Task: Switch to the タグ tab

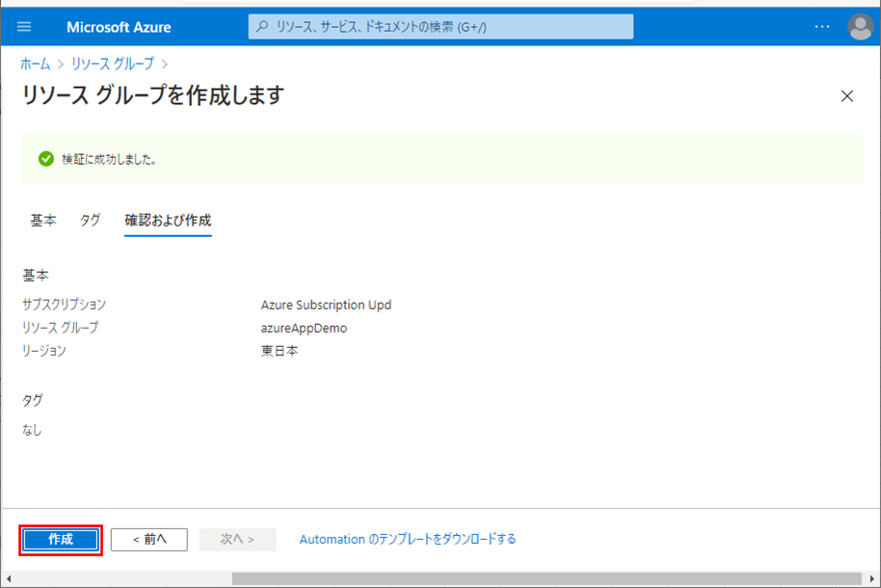Action: [x=90, y=220]
